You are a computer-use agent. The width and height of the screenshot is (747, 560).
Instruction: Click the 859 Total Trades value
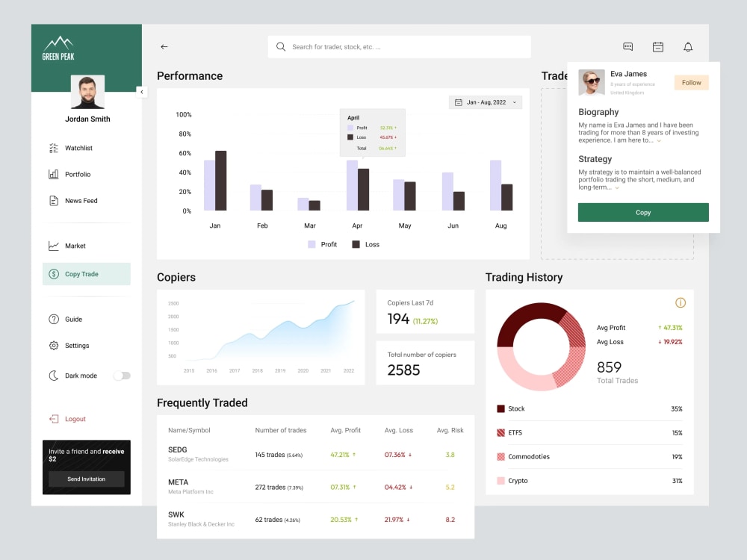(x=609, y=367)
